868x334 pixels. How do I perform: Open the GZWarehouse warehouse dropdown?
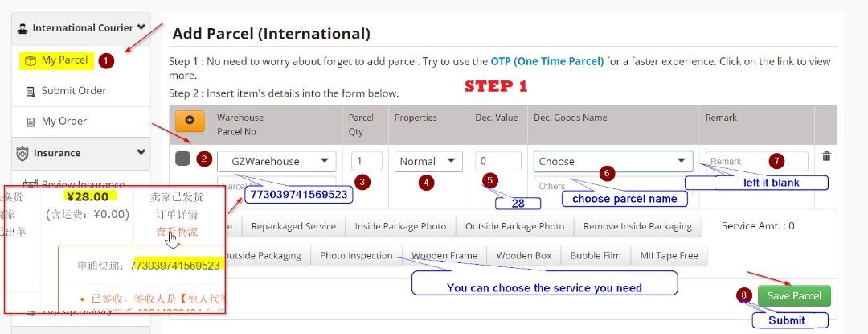276,161
